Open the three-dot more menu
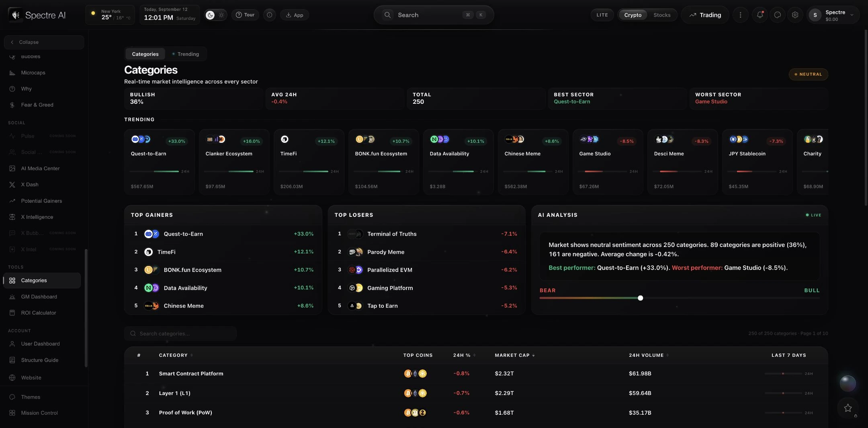 tap(740, 15)
